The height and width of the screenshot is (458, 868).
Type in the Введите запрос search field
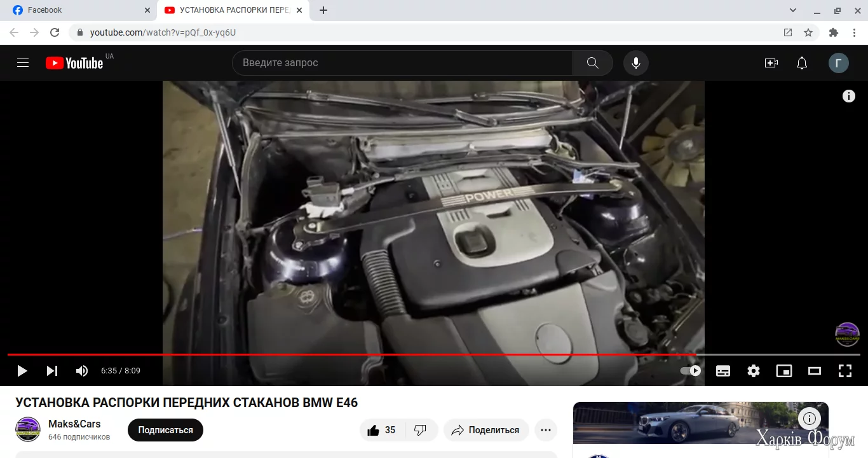tap(402, 62)
